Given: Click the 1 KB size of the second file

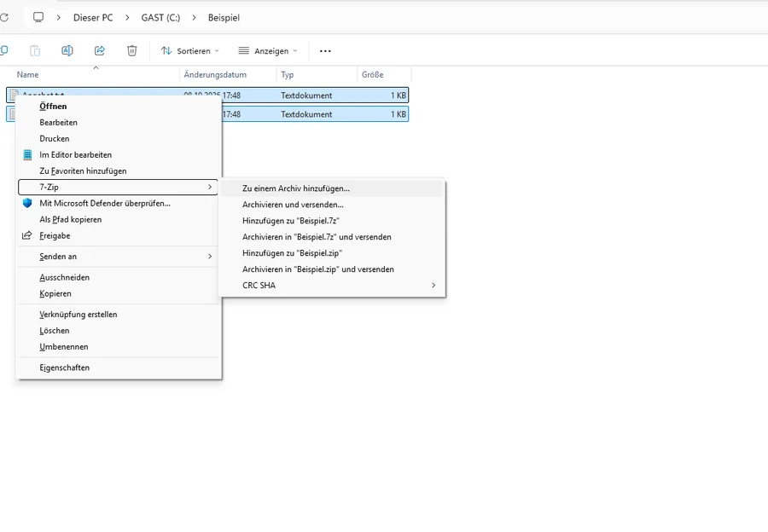Looking at the screenshot, I should click(399, 114).
